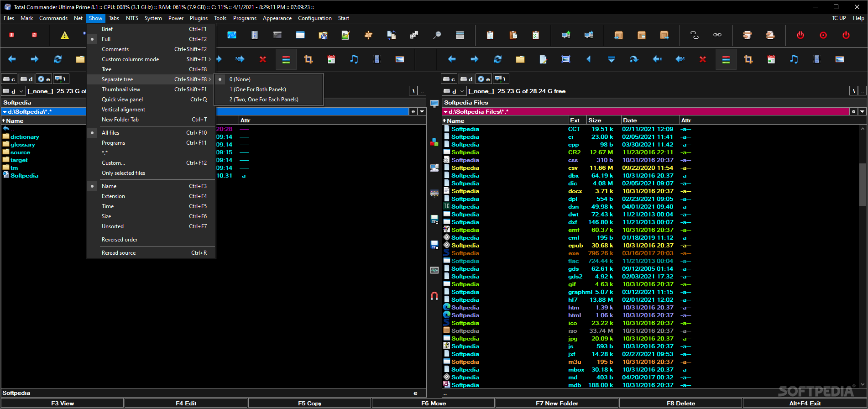Open the Configuration menu
Viewport: 868px width, 409px height.
point(315,18)
